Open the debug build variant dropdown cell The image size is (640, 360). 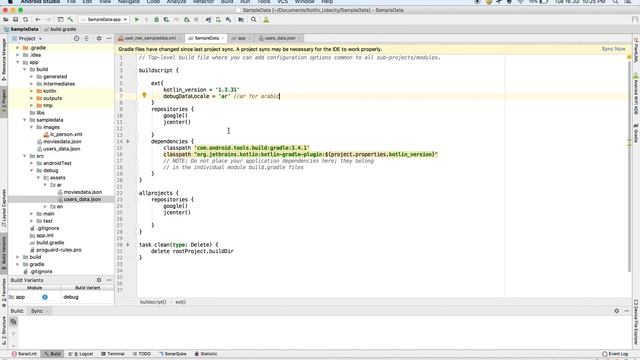[x=87, y=297]
